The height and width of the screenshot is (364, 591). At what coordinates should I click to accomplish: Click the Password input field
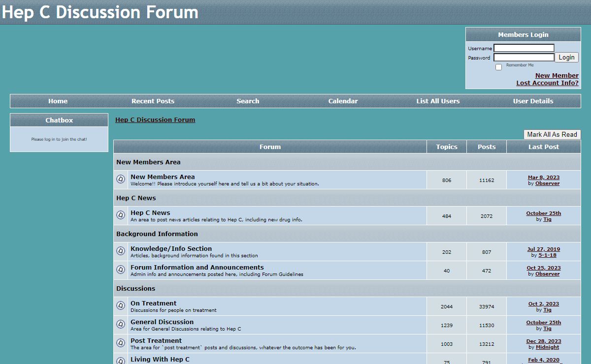pos(524,58)
